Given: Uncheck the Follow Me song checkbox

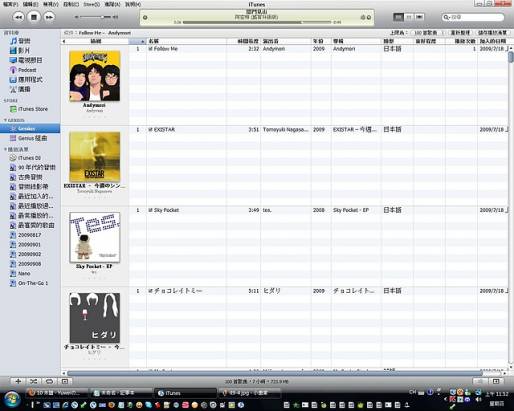Looking at the screenshot, I should pyautogui.click(x=150, y=49).
